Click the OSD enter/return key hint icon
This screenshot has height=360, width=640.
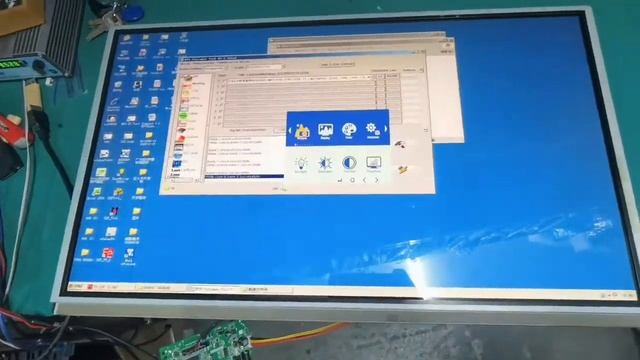click(340, 180)
